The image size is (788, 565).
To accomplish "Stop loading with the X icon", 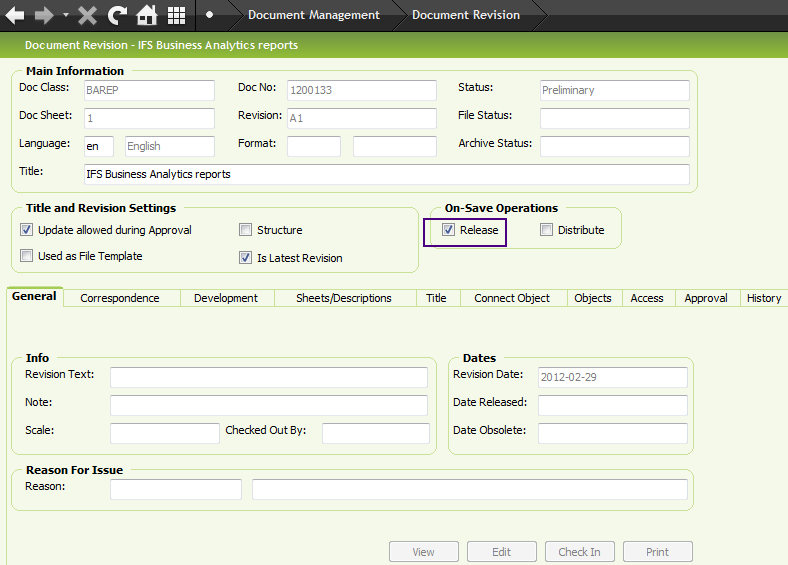I will pos(87,15).
